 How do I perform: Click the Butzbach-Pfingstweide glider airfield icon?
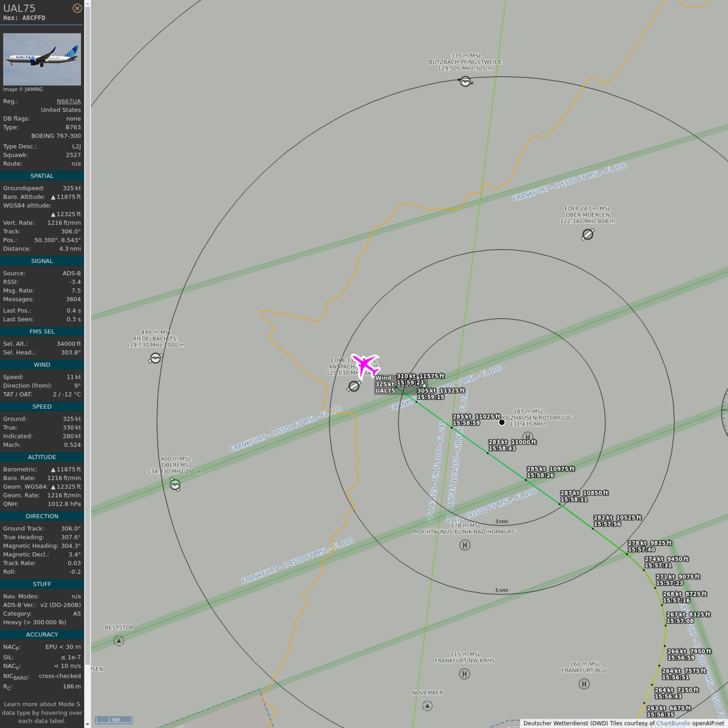tap(465, 81)
